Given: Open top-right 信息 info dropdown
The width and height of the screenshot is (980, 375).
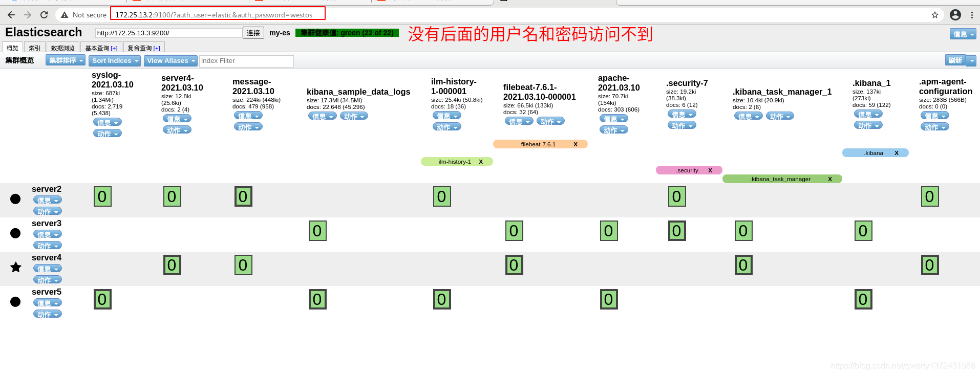Looking at the screenshot, I should coord(963,34).
